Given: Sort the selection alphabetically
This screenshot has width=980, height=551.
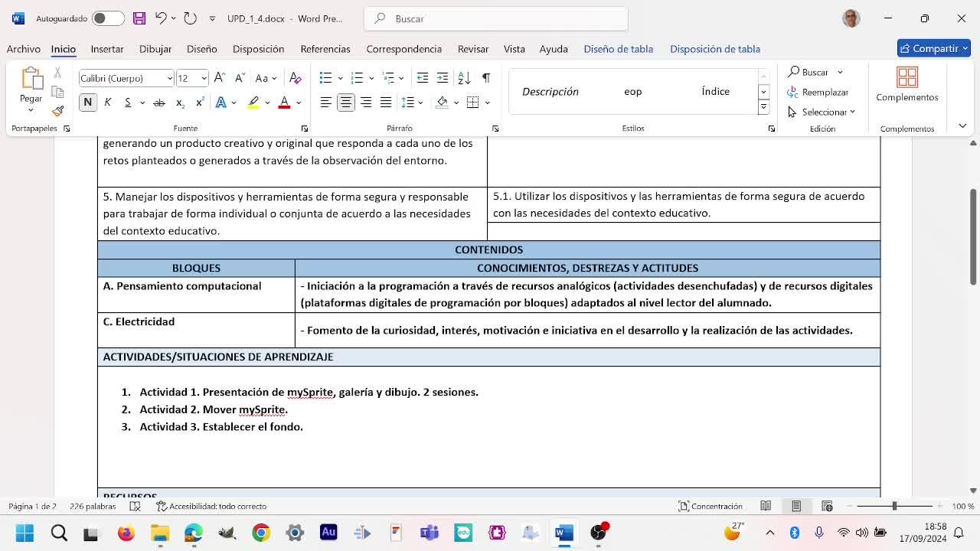Looking at the screenshot, I should 464,78.
